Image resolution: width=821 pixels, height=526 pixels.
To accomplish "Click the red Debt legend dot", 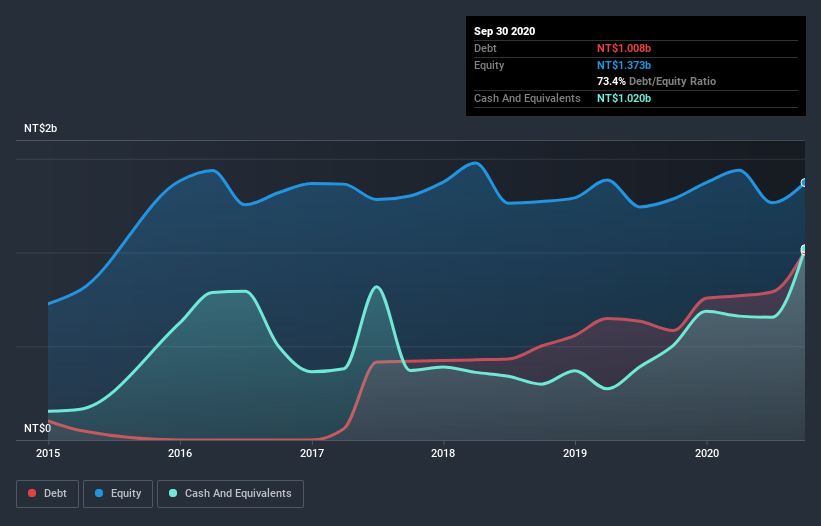I will click(x=32, y=493).
